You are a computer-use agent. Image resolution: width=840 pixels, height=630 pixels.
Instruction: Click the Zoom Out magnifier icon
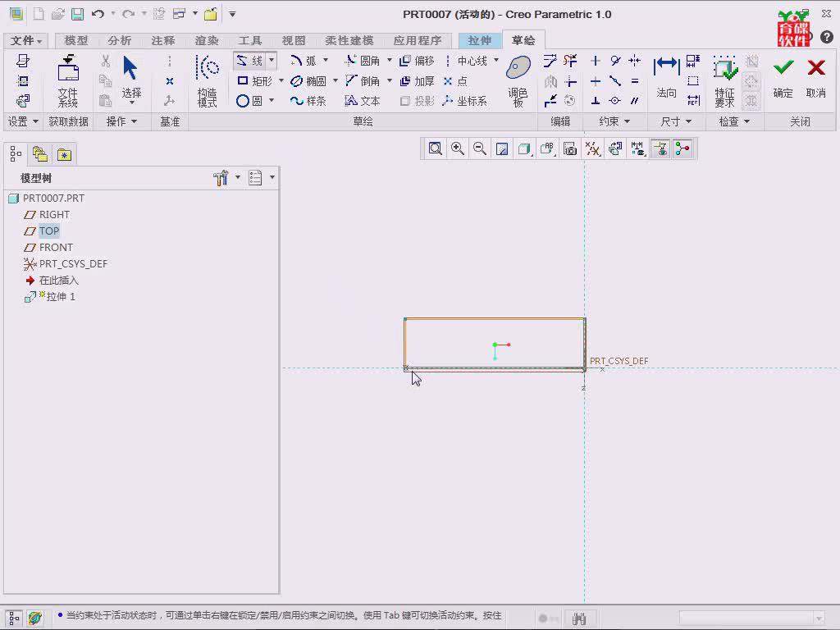[480, 149]
